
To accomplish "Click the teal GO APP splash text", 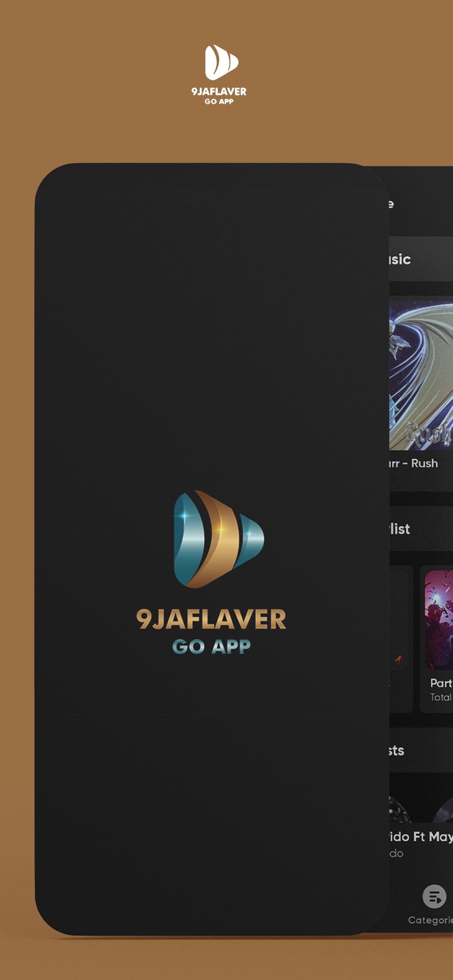I will [x=211, y=647].
